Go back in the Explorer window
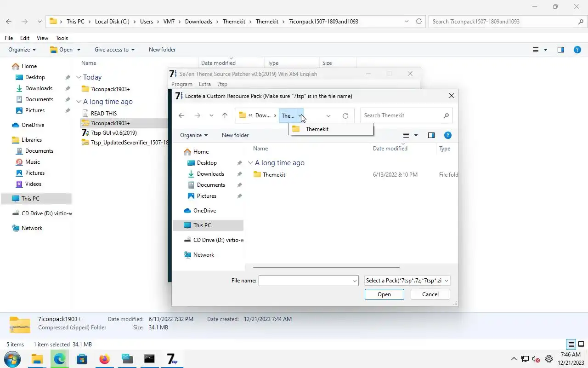 tap(9, 22)
